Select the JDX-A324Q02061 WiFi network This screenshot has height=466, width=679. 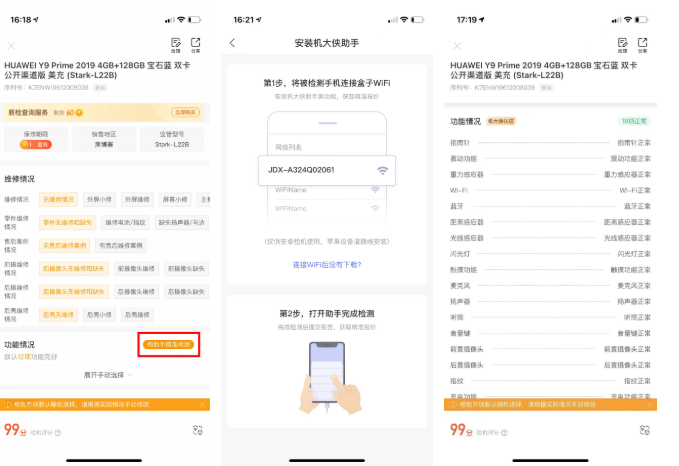tap(327, 170)
